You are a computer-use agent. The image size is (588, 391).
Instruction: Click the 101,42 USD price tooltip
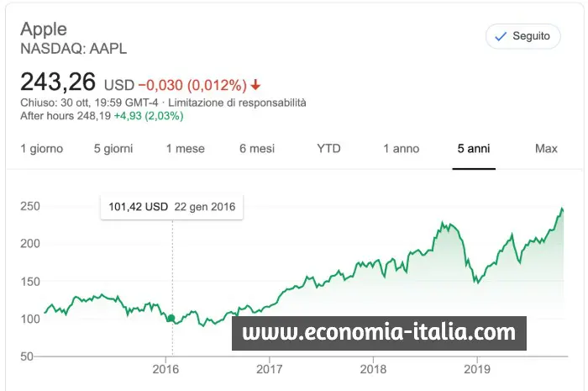pyautogui.click(x=171, y=207)
